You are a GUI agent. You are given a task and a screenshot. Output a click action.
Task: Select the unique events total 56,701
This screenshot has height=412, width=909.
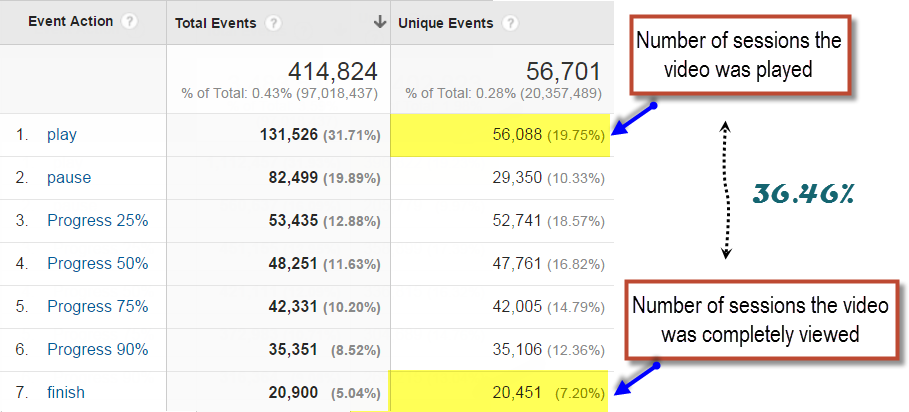563,72
